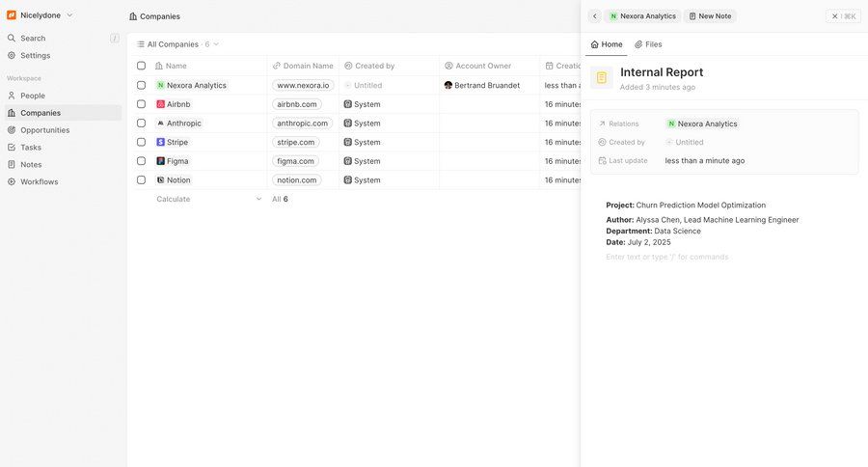Open the Figma company record

pyautogui.click(x=173, y=161)
